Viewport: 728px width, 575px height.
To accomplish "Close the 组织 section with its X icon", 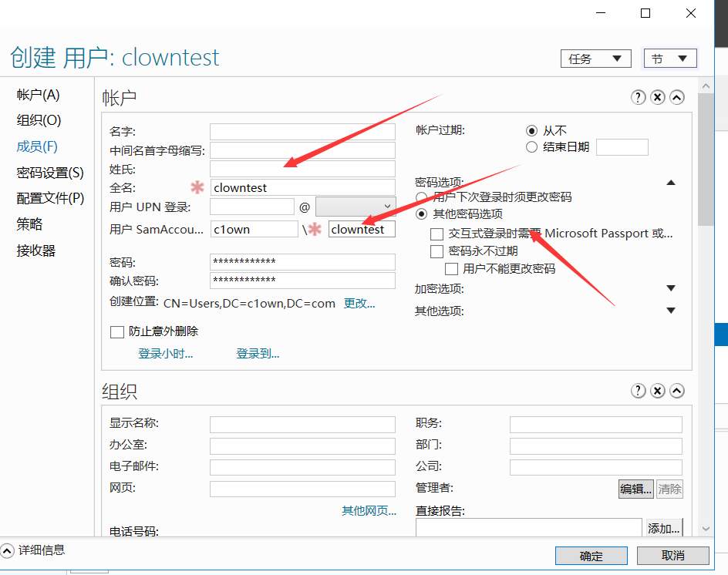I will click(x=657, y=391).
